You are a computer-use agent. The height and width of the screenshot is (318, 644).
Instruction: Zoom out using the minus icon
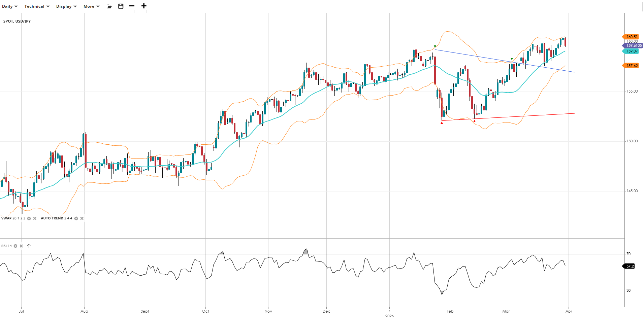click(x=132, y=6)
